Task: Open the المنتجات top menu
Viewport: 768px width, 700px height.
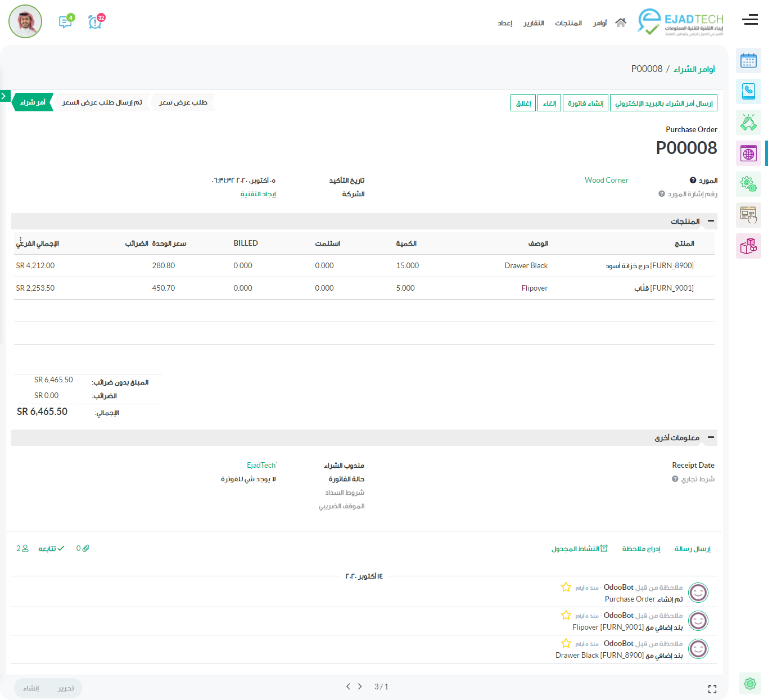Action: [x=568, y=23]
